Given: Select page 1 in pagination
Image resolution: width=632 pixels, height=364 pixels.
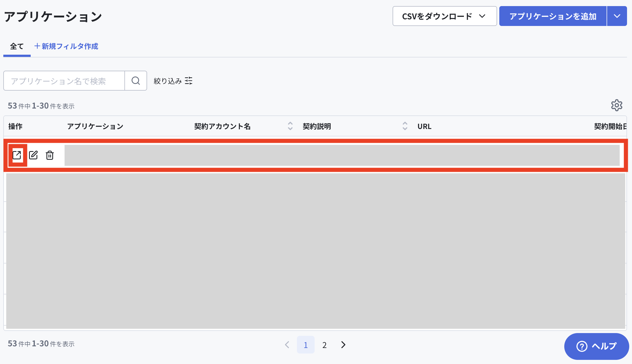Looking at the screenshot, I should tap(305, 345).
